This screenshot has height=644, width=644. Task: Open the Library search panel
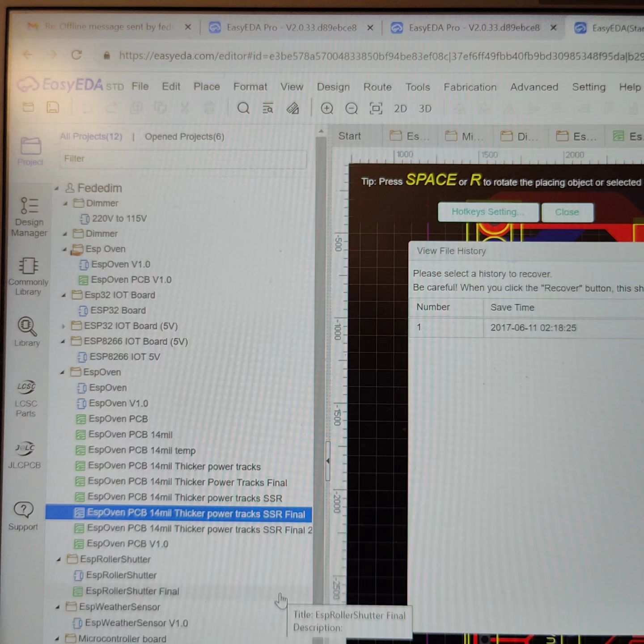point(27,332)
